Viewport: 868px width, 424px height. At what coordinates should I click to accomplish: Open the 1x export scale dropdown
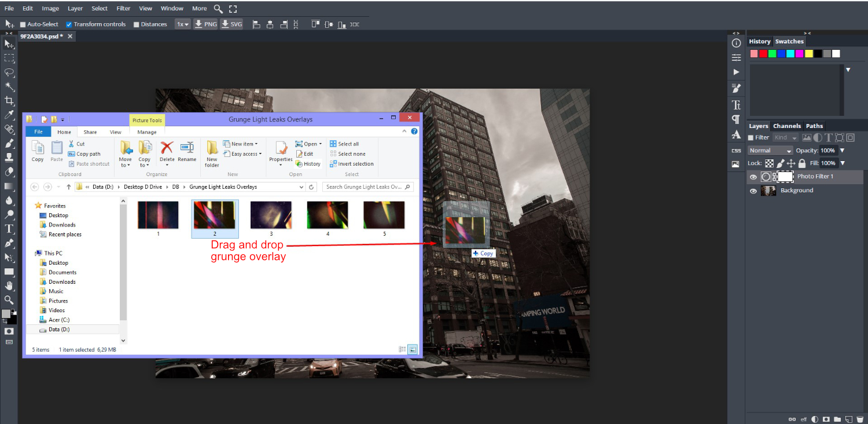coord(182,24)
